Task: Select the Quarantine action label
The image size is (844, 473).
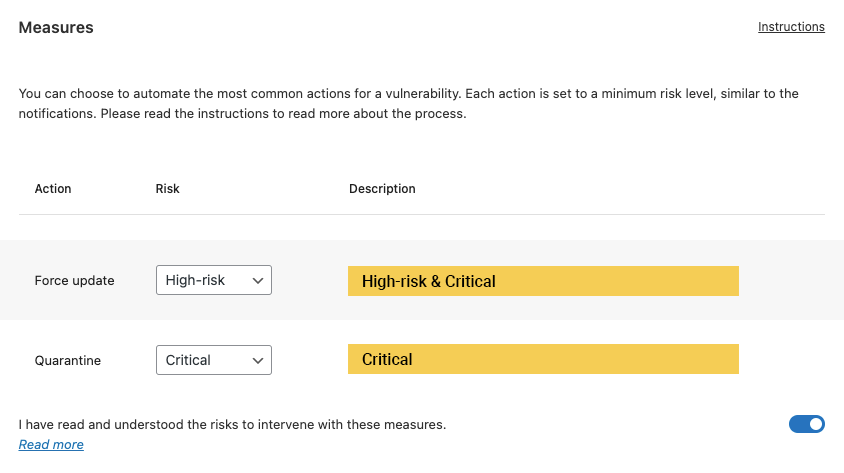Action: pos(68,360)
